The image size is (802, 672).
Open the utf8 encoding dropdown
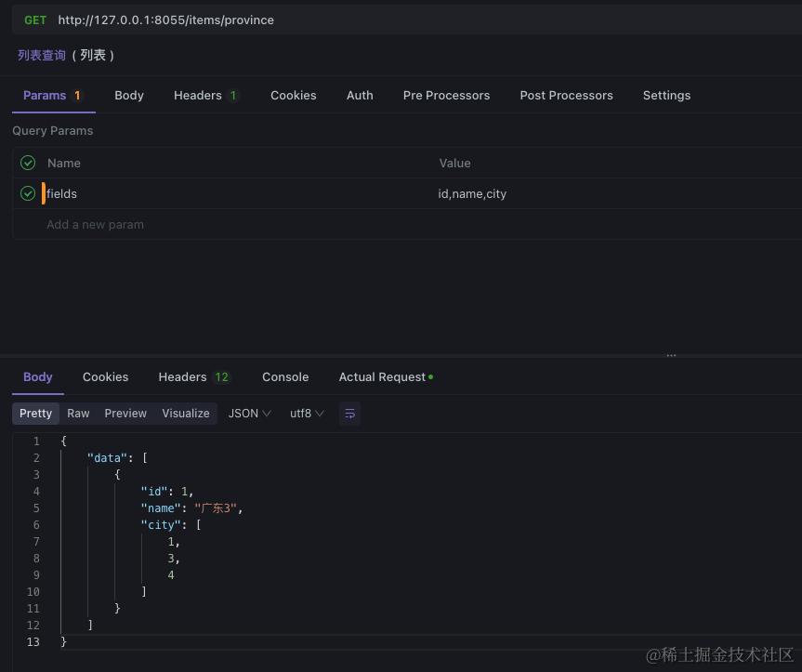[x=306, y=414]
